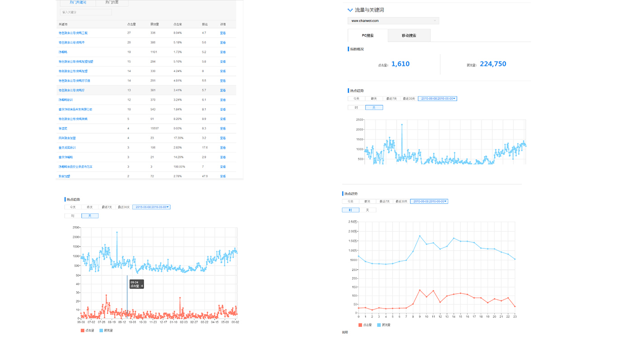
Task: Click the 流量与关键词 chart logo icon
Action: click(x=350, y=10)
